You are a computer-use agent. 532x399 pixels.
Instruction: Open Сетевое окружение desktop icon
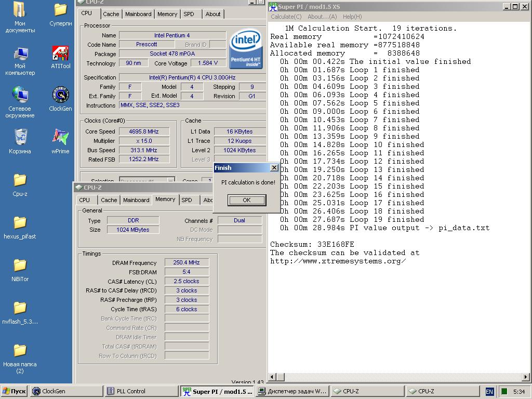(x=20, y=102)
